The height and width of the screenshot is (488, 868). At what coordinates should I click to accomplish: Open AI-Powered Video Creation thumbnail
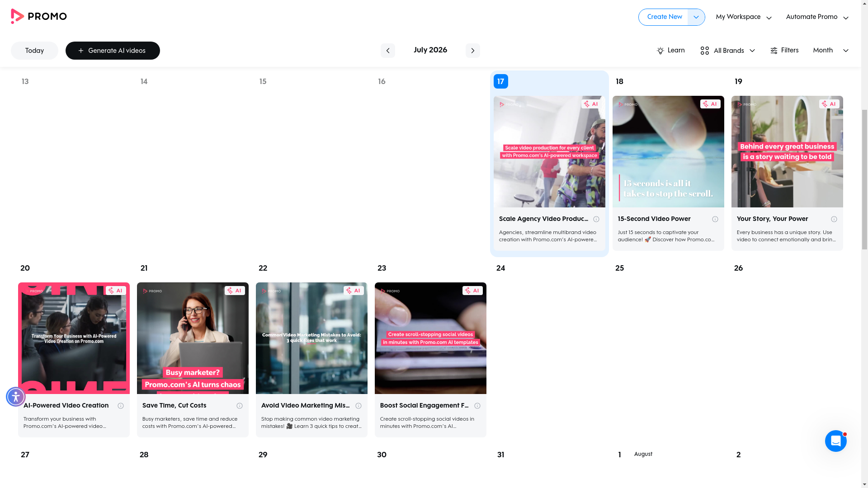pyautogui.click(x=74, y=338)
